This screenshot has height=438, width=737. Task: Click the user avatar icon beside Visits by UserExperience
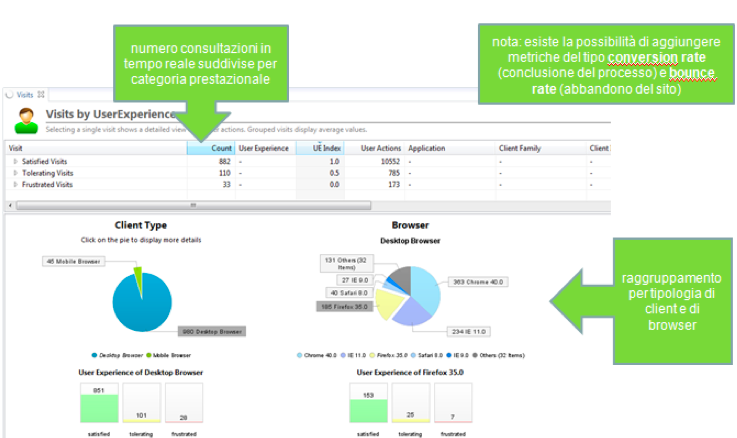tap(26, 121)
